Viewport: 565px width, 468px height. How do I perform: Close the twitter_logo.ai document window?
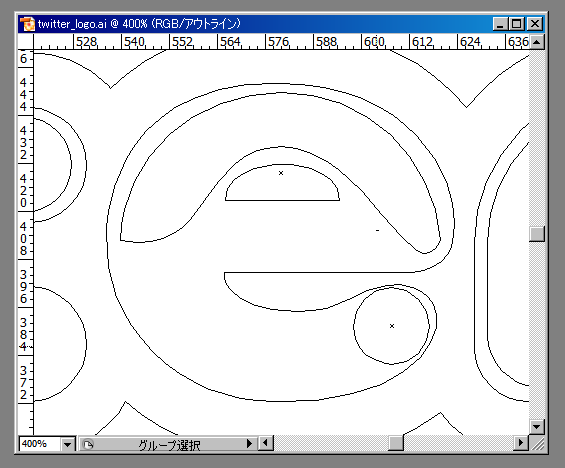point(535,24)
